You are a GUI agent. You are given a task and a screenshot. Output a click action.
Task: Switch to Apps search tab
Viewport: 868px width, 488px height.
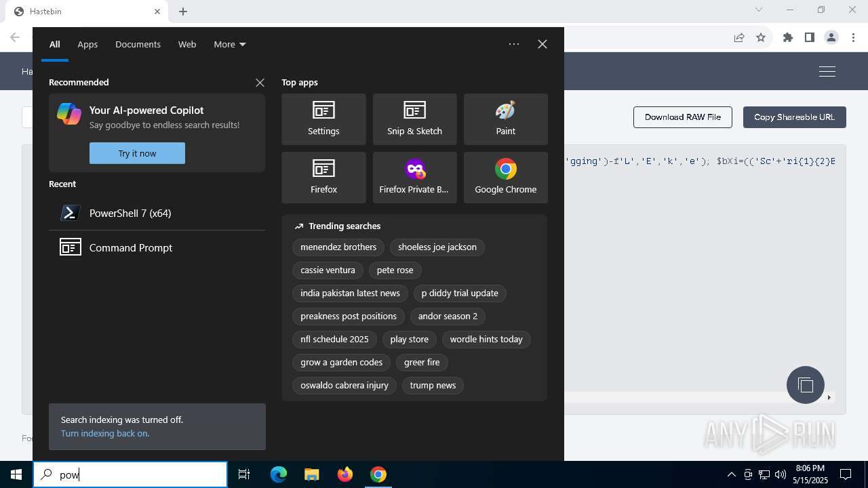(x=87, y=44)
